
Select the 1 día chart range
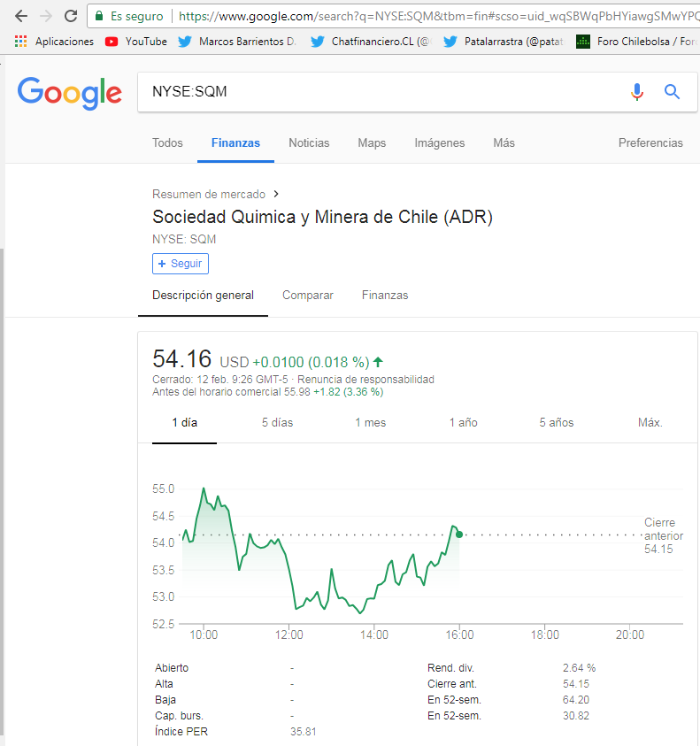pos(185,422)
